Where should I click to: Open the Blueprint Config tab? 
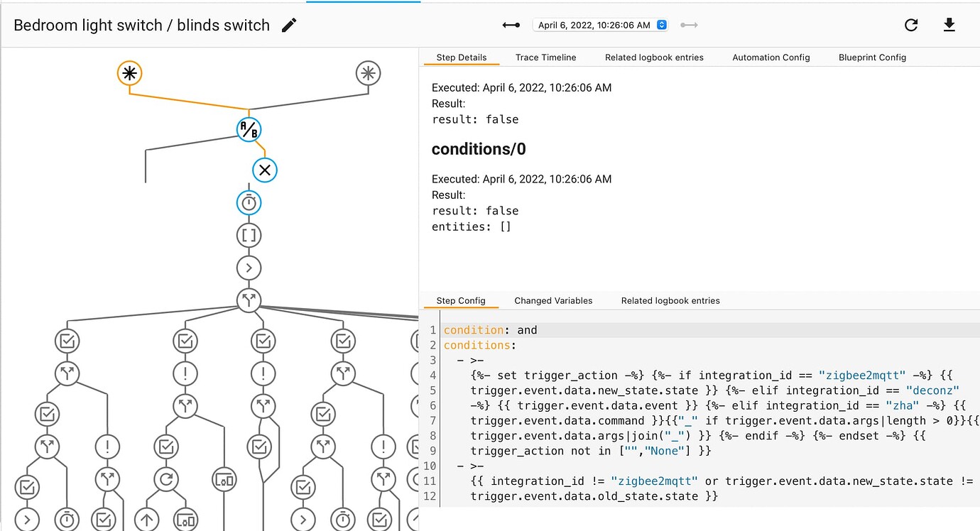[872, 58]
